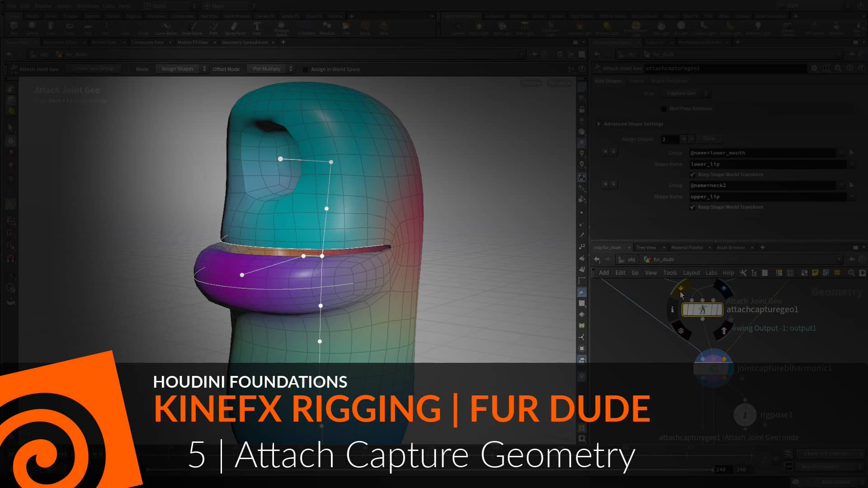Open the Labs menu in the network editor
This screenshot has height=488, width=868.
point(711,272)
